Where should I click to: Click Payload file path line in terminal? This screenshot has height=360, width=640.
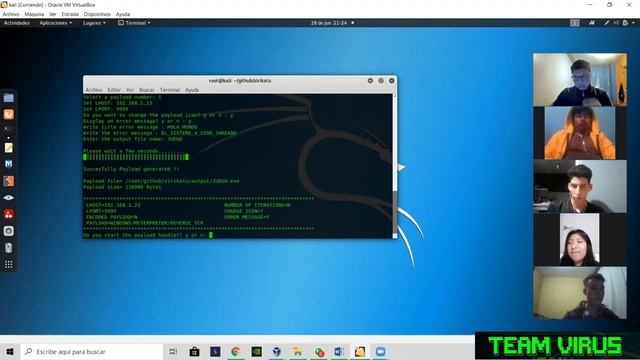pyautogui.click(x=161, y=181)
